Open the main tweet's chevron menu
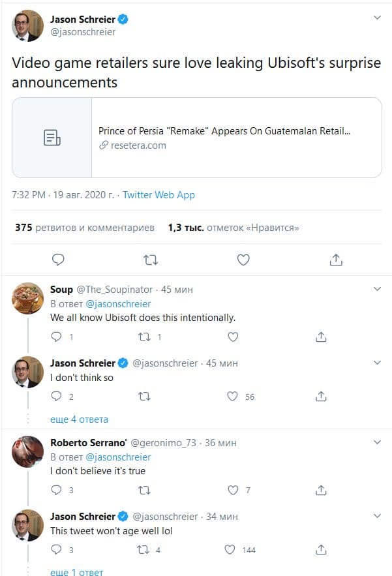Image resolution: width=392 pixels, height=576 pixels. tap(377, 18)
